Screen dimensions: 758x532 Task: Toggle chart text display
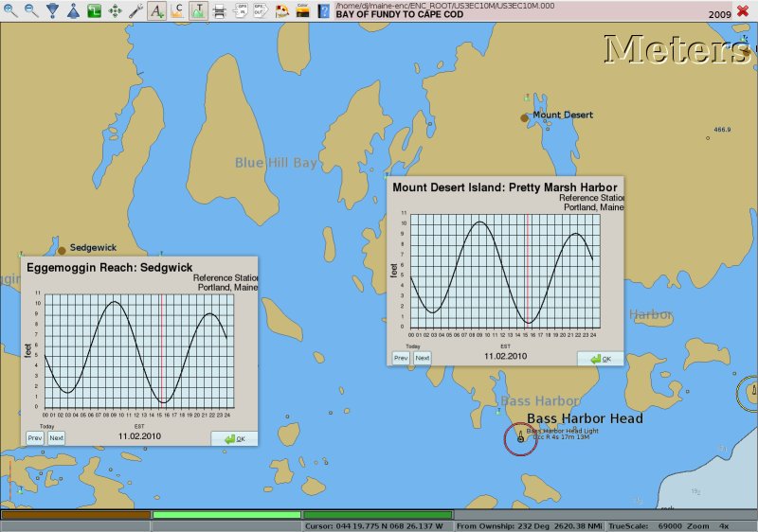(156, 11)
